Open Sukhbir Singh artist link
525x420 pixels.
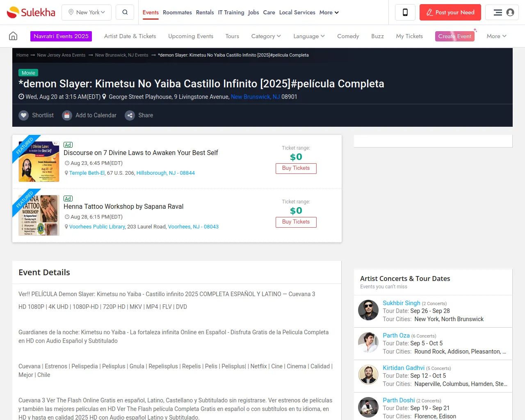(x=402, y=303)
